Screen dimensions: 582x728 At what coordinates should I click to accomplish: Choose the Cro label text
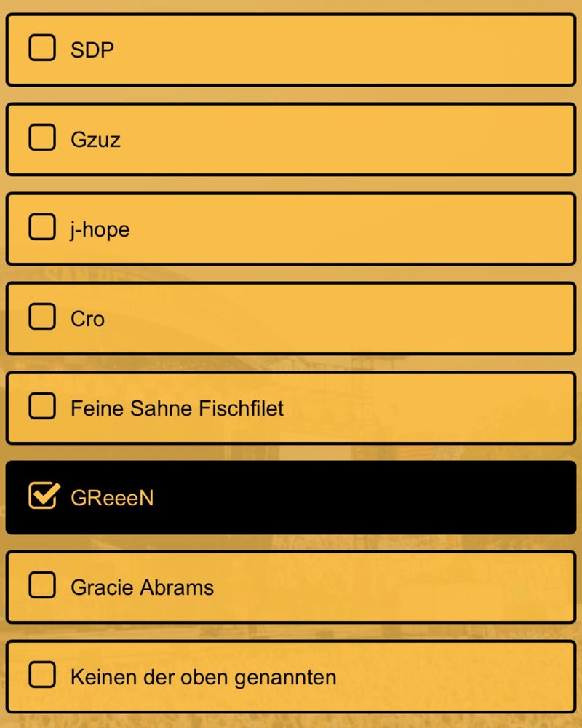pos(87,319)
